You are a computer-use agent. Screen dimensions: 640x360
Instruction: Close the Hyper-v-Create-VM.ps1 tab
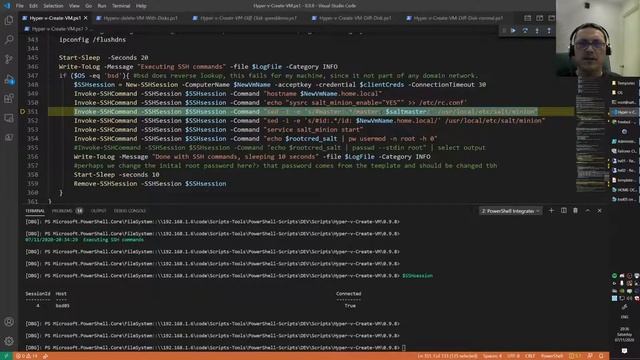click(x=86, y=18)
